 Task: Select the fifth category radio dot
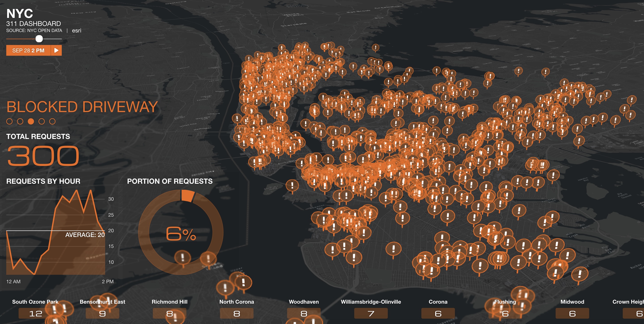(x=52, y=121)
